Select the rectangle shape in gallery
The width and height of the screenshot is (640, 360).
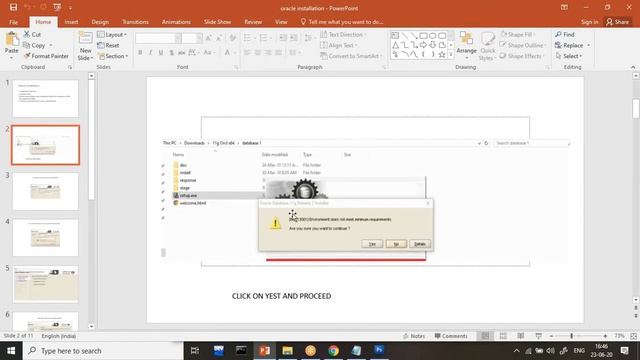click(x=423, y=36)
